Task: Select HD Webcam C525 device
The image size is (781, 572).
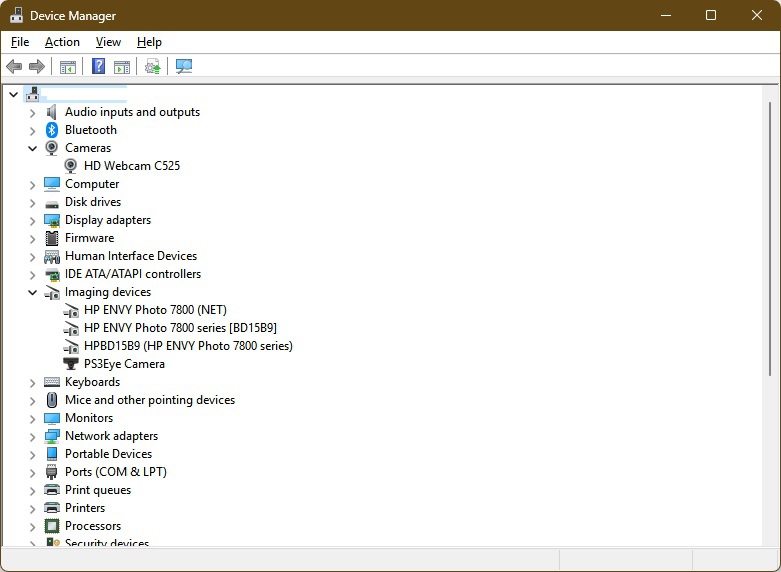Action: click(131, 166)
